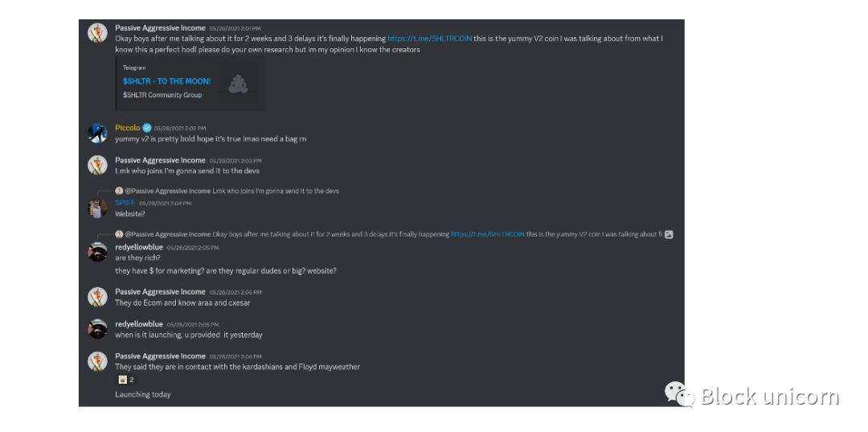This screenshot has width=868, height=432.
Task: Open the t.me/SHLTRCOIN link in the reply preview
Action: click(488, 234)
